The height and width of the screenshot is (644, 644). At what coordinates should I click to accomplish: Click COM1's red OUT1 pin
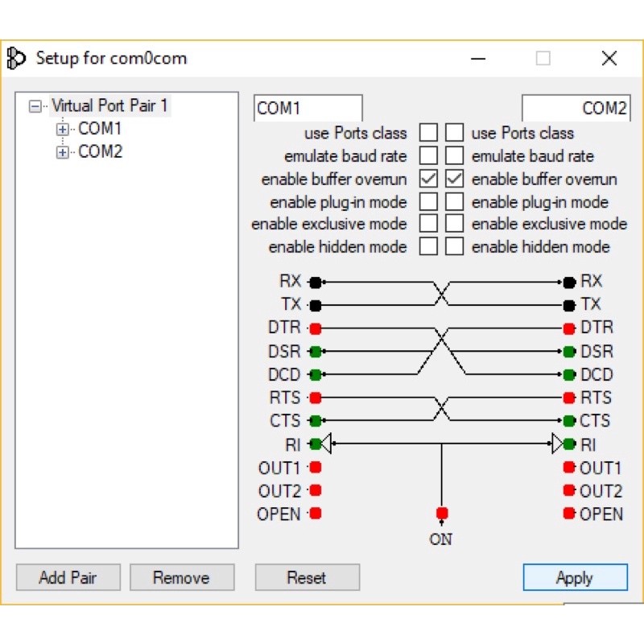point(316,467)
